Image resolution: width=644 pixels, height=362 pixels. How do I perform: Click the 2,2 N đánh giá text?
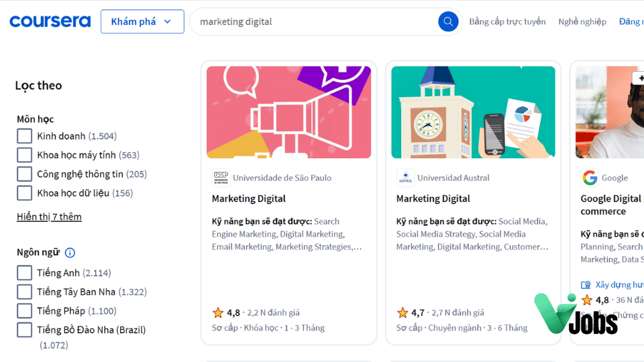point(273,313)
